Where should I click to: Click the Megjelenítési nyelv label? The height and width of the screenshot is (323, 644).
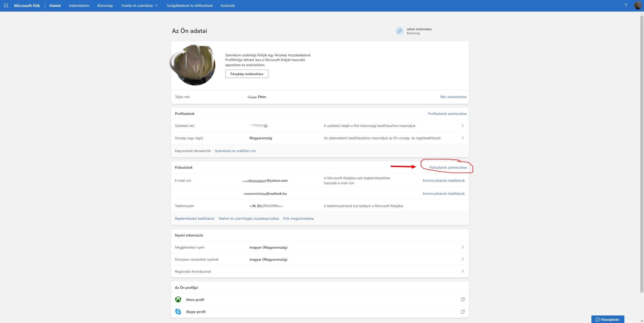[190, 247]
